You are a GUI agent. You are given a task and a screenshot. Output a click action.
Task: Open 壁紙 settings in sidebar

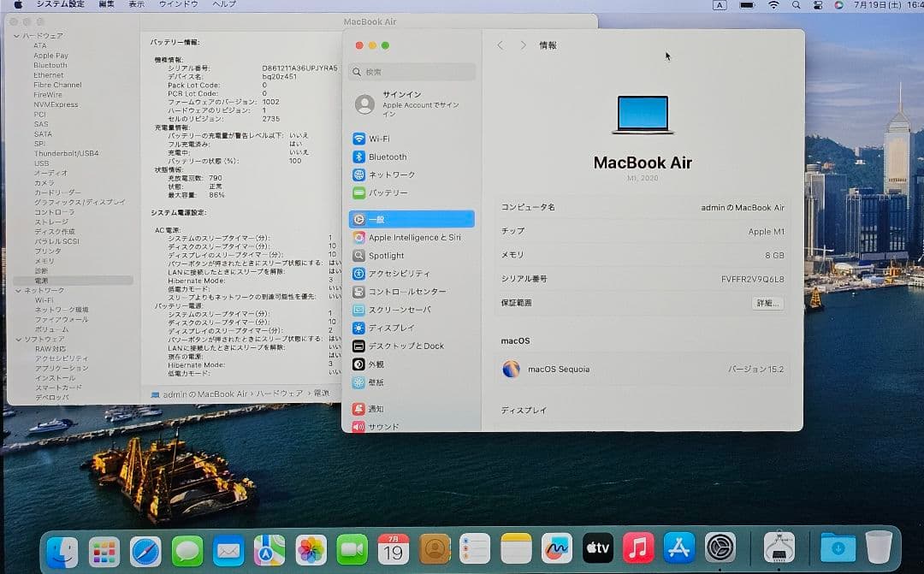pyautogui.click(x=412, y=382)
